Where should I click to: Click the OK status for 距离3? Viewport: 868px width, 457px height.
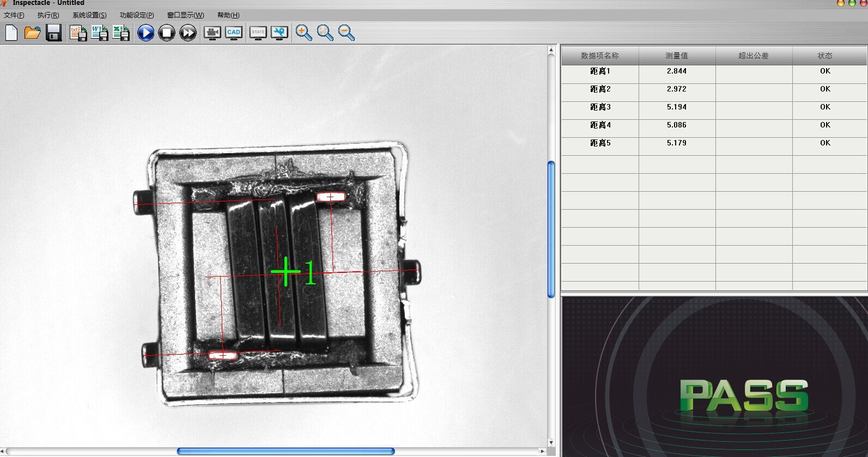[825, 107]
